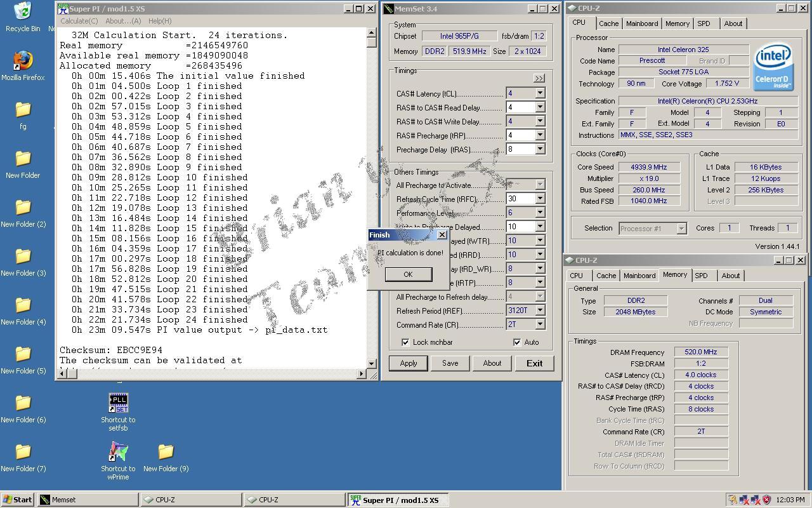Click Super PI vertical scrollbar up arrow
Viewport: 812px width, 508px height.
[x=372, y=33]
